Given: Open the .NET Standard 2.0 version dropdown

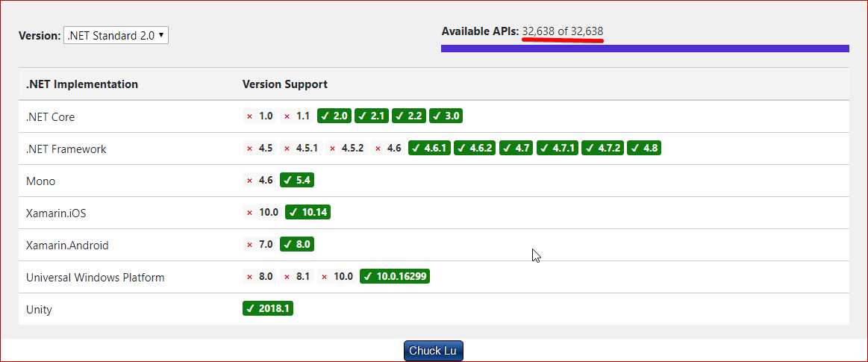Looking at the screenshot, I should (116, 35).
